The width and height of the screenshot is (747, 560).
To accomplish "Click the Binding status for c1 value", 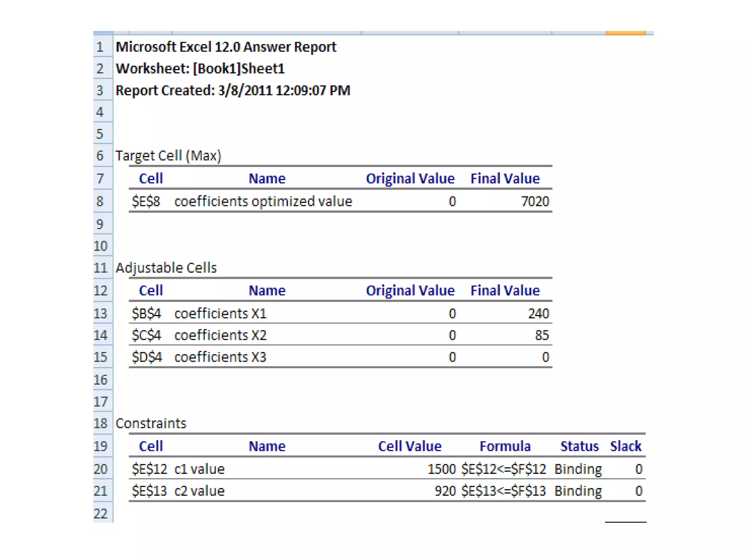I will [578, 469].
